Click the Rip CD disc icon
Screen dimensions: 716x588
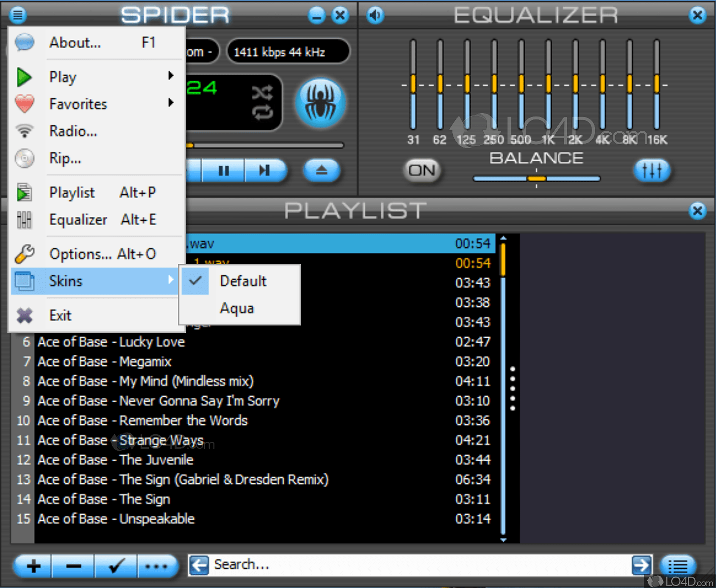point(25,158)
